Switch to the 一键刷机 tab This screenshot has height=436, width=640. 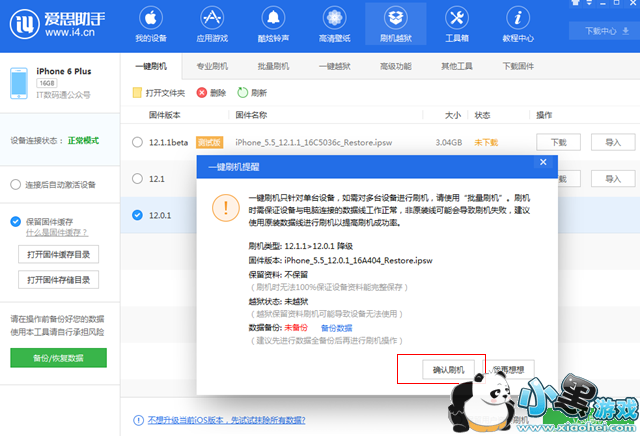(151, 66)
